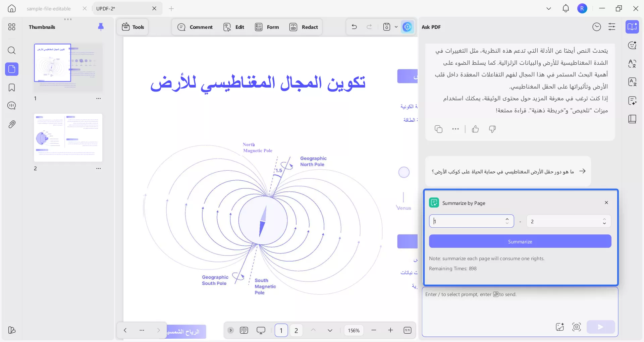This screenshot has height=342, width=644.
Task: Close the UPDF-2 tab
Action: click(154, 8)
